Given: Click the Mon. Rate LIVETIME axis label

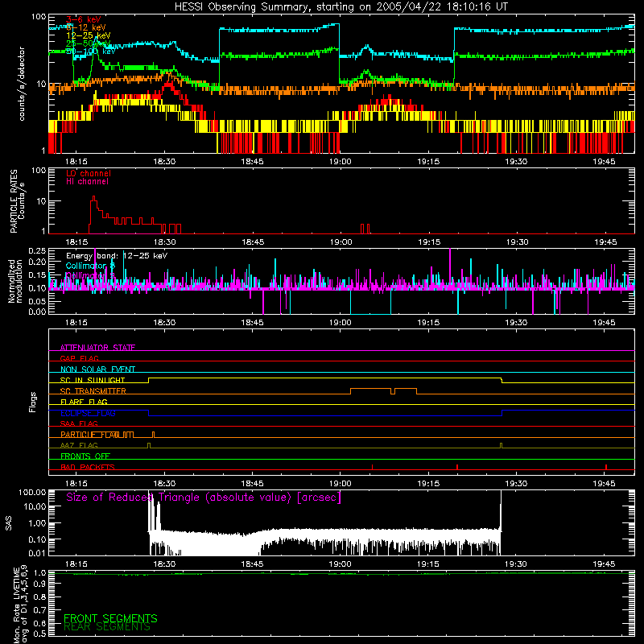Looking at the screenshot, I should [x=20, y=604].
